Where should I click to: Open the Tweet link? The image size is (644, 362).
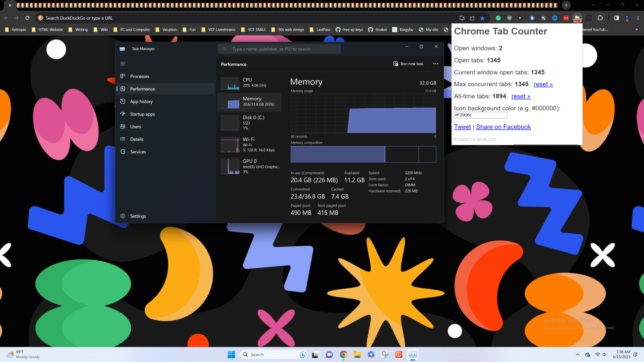pos(462,127)
